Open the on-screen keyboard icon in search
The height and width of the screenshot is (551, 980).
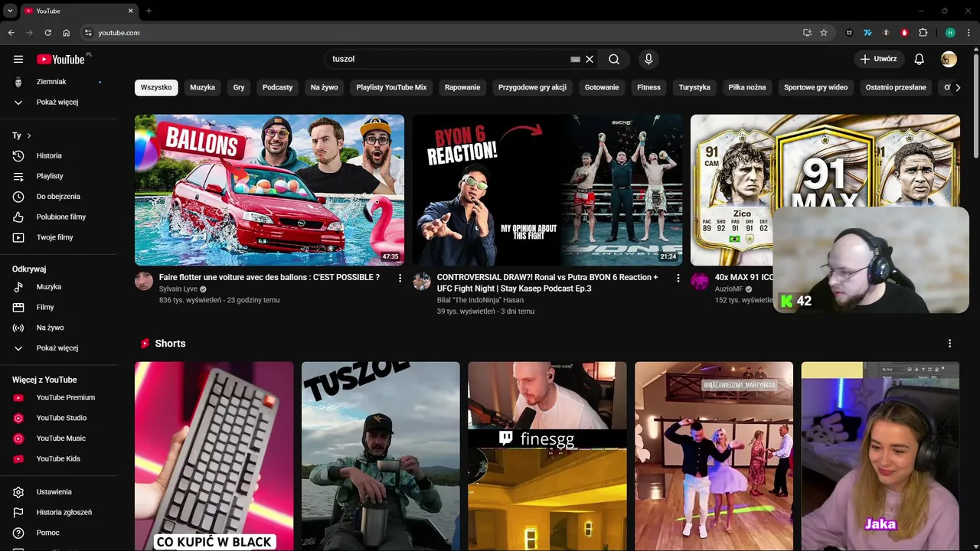point(576,59)
